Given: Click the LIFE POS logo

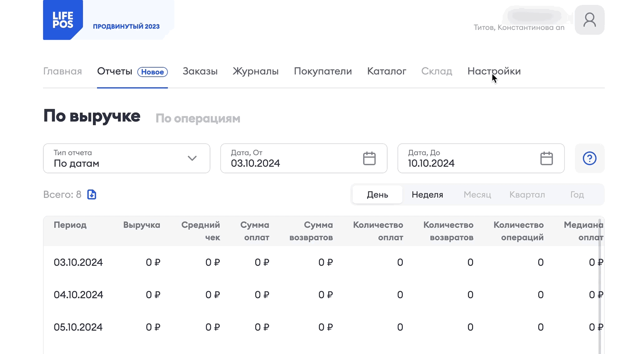Looking at the screenshot, I should coord(63,20).
